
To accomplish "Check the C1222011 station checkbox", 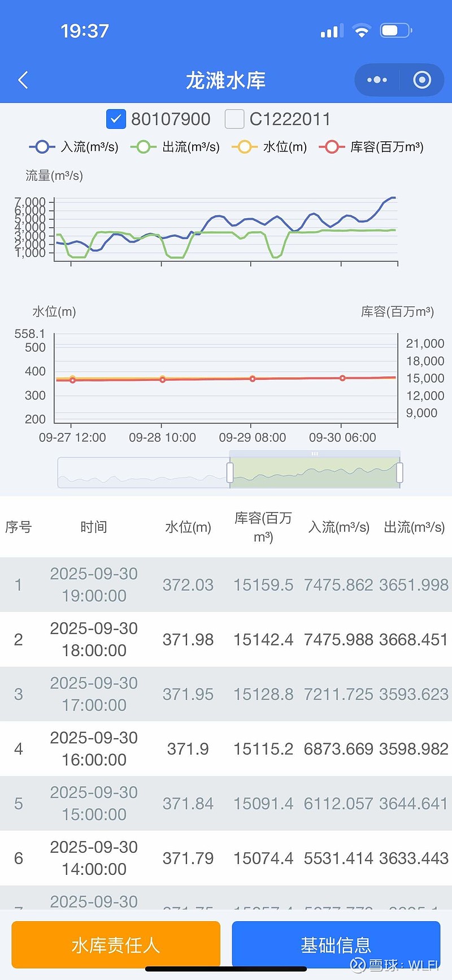I will 234,119.
